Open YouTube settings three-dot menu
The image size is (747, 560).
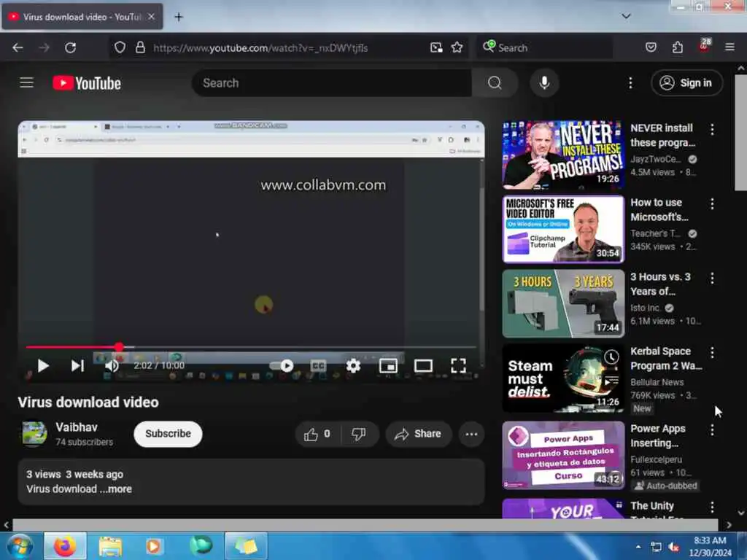point(630,83)
